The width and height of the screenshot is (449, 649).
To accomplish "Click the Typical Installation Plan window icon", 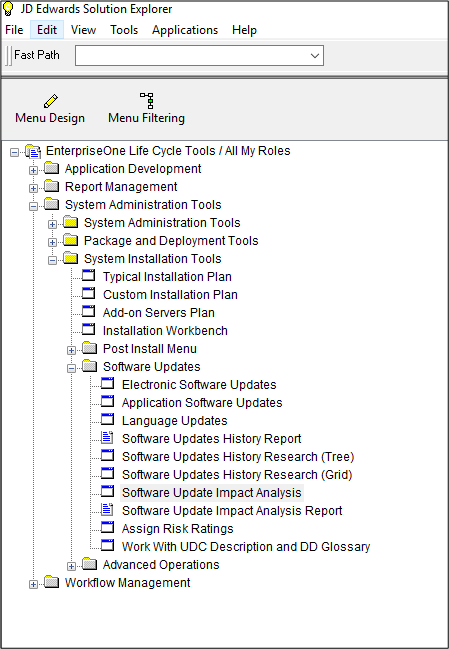I will [x=89, y=276].
